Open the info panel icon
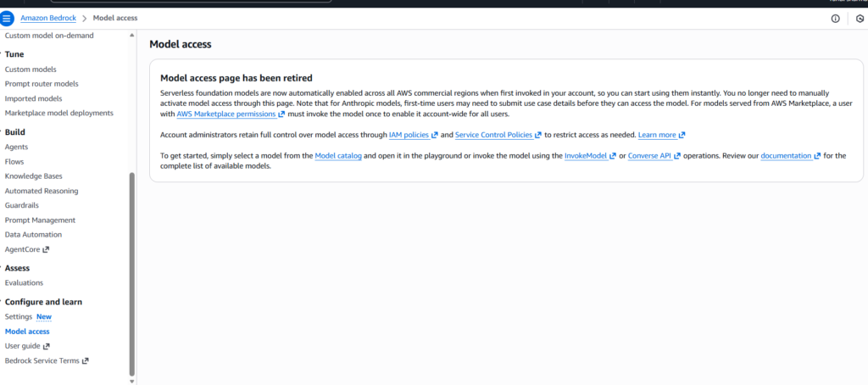This screenshot has height=385, width=868. click(x=835, y=18)
